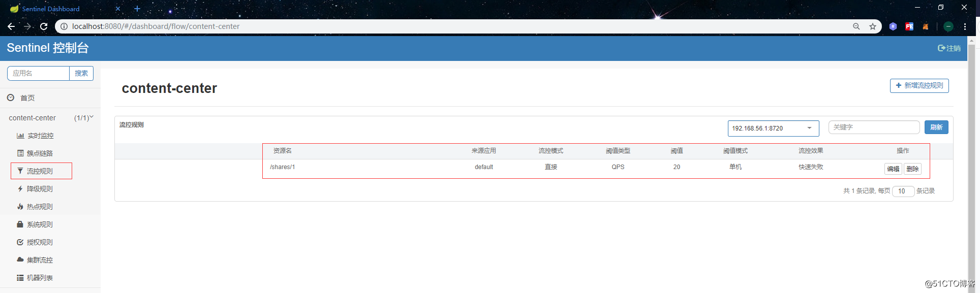Open the green profile avatar
Image resolution: width=980 pixels, height=293 pixels.
coord(948,26)
